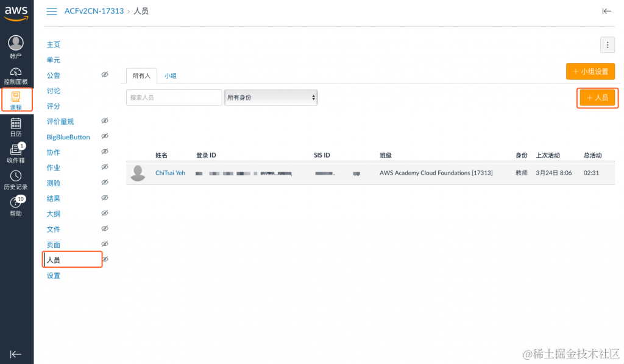Image resolution: width=624 pixels, height=364 pixels.
Task: Select 人员 in course navigation
Action: pyautogui.click(x=54, y=260)
